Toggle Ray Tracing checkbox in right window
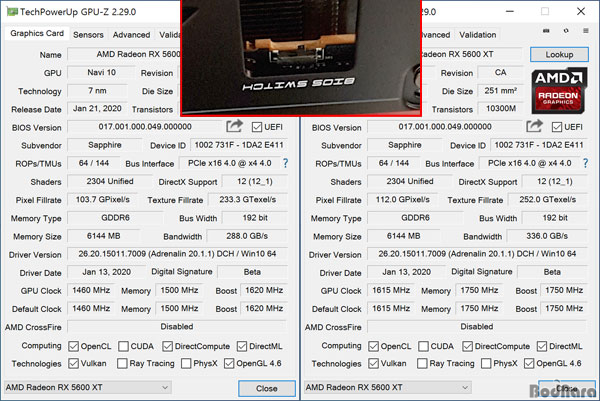This screenshot has height=401, width=600. (x=422, y=363)
